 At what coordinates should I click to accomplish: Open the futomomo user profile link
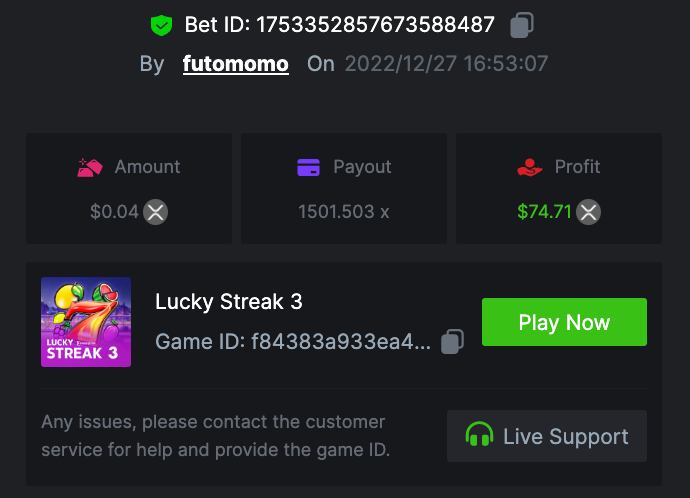click(235, 64)
